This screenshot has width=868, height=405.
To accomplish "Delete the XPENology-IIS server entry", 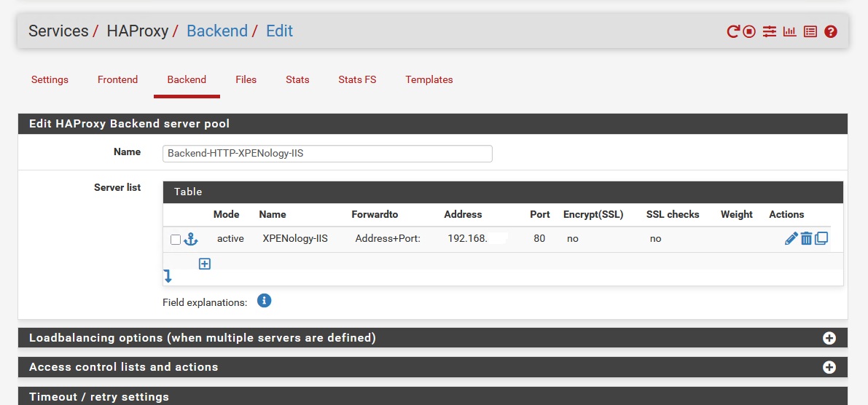I will (806, 238).
